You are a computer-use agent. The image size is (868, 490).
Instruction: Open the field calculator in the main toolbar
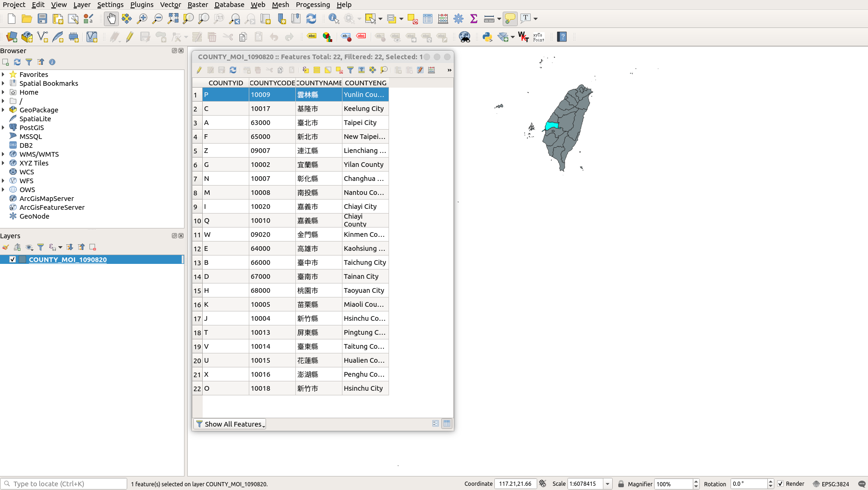[443, 19]
